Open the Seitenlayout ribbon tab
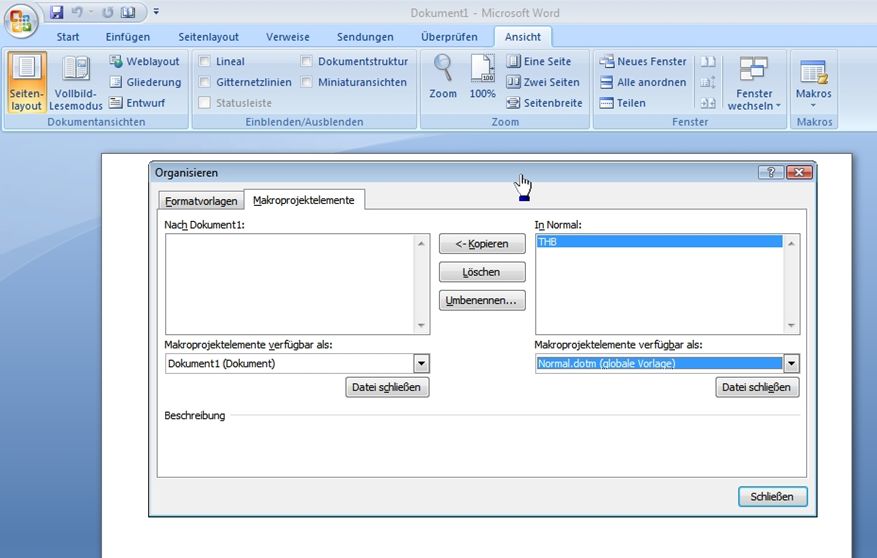The width and height of the screenshot is (877, 558). pyautogui.click(x=208, y=37)
